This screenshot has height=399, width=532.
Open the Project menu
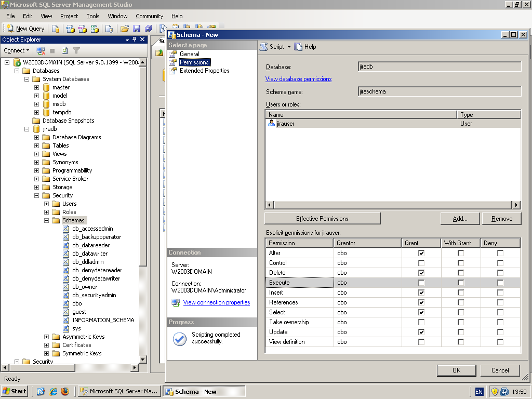coord(69,16)
